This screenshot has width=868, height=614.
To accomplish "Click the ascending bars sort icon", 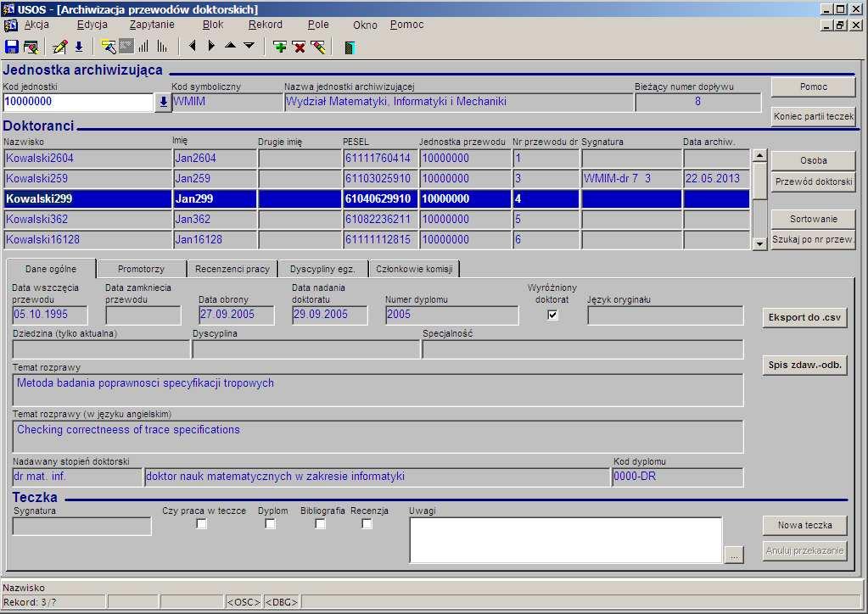I will point(144,47).
